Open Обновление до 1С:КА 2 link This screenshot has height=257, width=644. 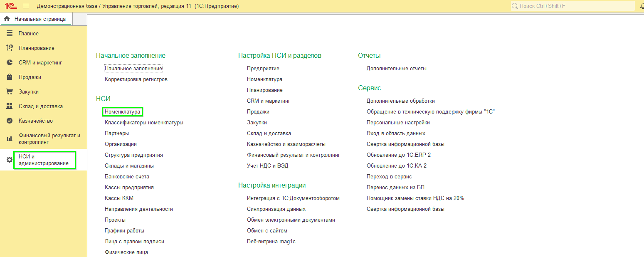pos(397,166)
